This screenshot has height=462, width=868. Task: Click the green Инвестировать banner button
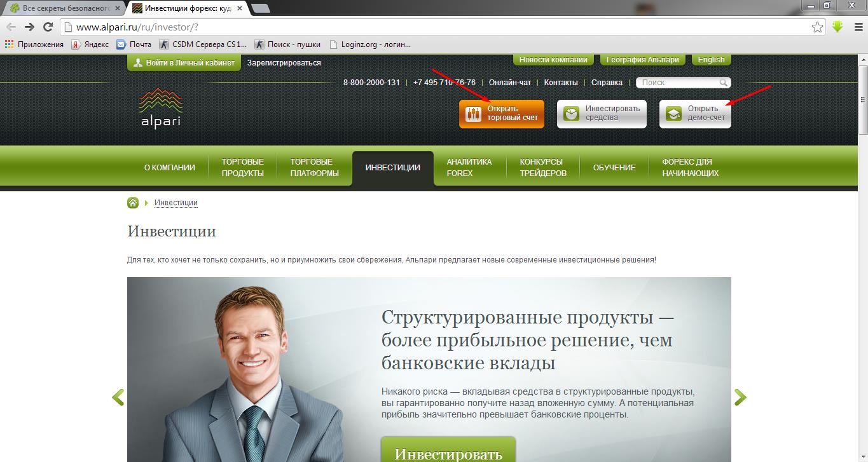point(448,449)
